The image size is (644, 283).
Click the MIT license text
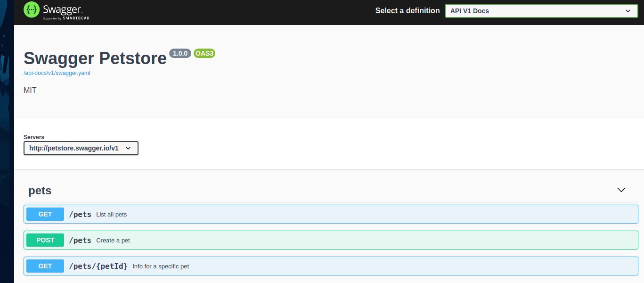click(x=30, y=90)
